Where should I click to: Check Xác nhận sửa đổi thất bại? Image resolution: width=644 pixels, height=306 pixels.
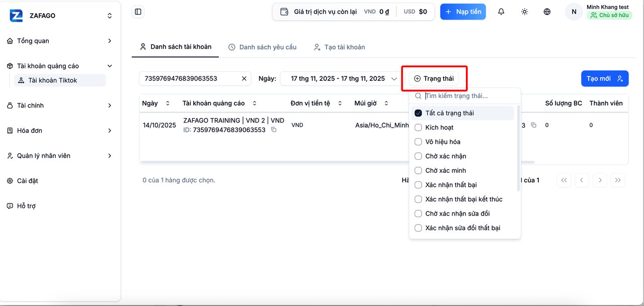(418, 228)
